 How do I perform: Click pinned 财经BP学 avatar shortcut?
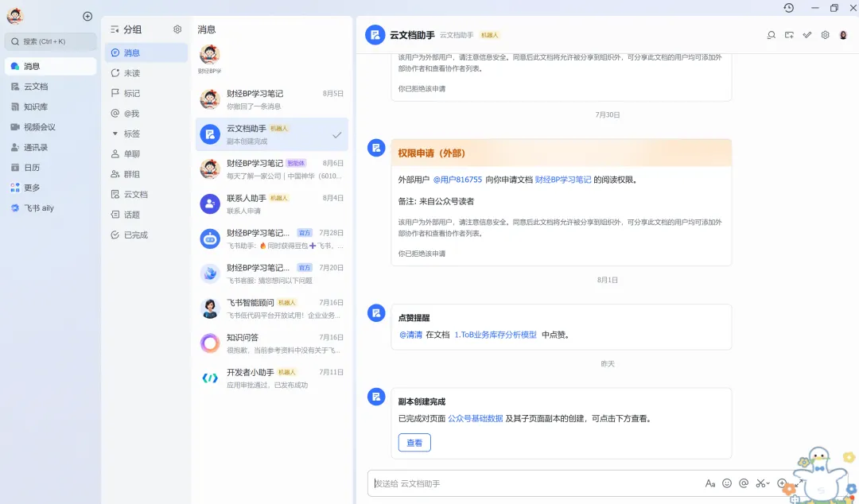coord(210,55)
